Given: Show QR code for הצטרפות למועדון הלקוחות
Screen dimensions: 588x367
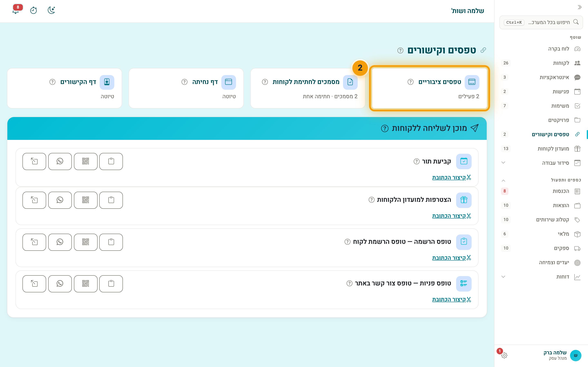Looking at the screenshot, I should [x=86, y=200].
